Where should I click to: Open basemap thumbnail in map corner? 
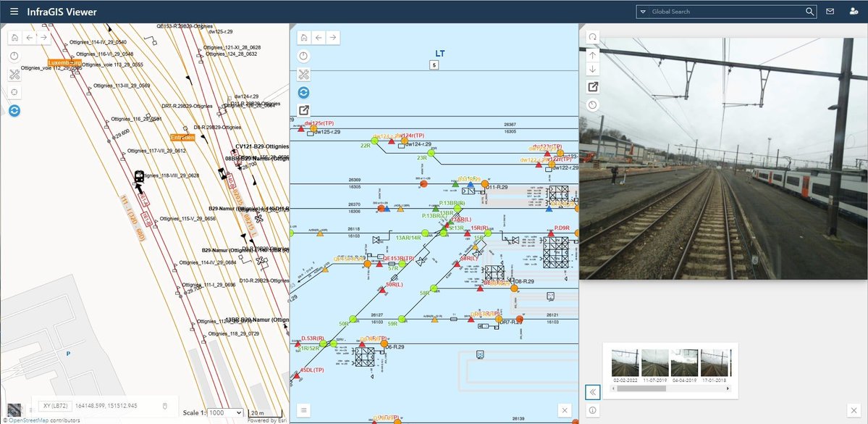15,410
